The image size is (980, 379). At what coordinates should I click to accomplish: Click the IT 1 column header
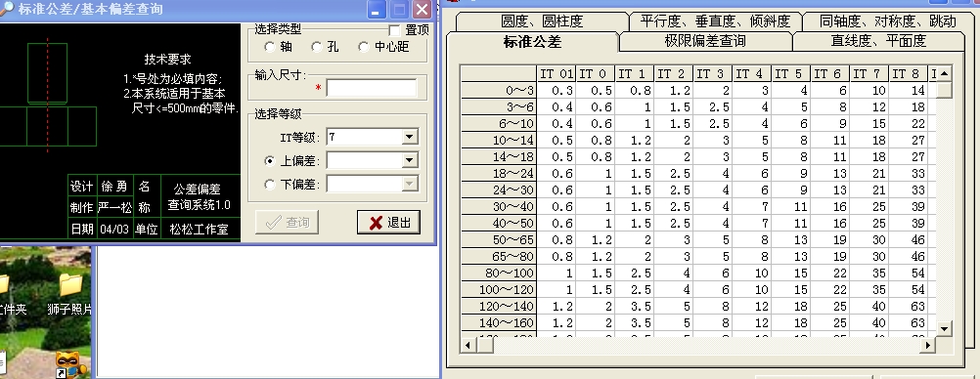635,73
